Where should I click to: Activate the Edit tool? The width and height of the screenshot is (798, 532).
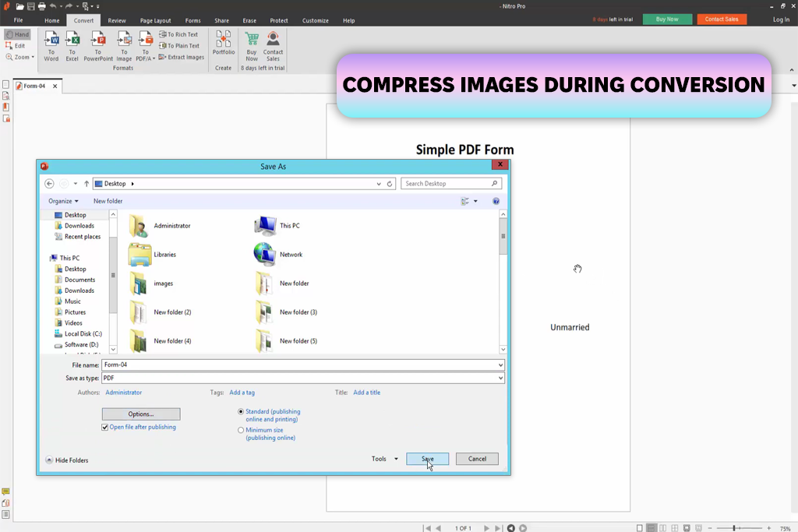[x=16, y=46]
